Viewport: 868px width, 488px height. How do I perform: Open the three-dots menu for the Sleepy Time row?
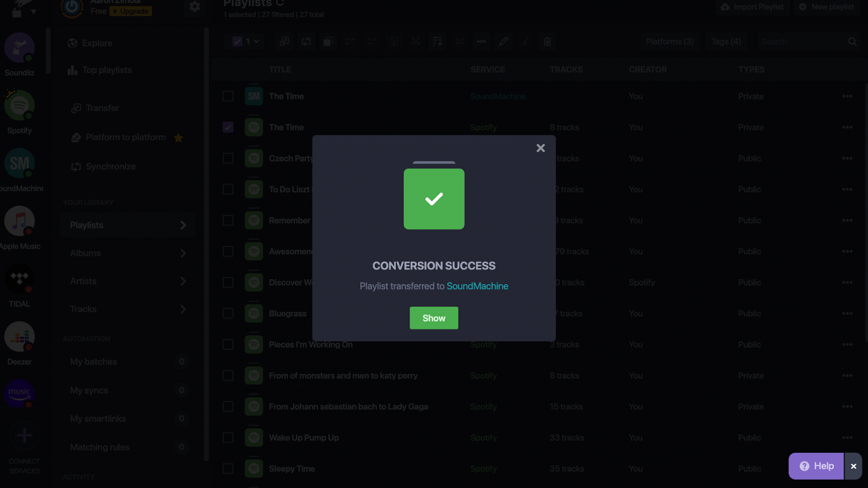pos(847,468)
